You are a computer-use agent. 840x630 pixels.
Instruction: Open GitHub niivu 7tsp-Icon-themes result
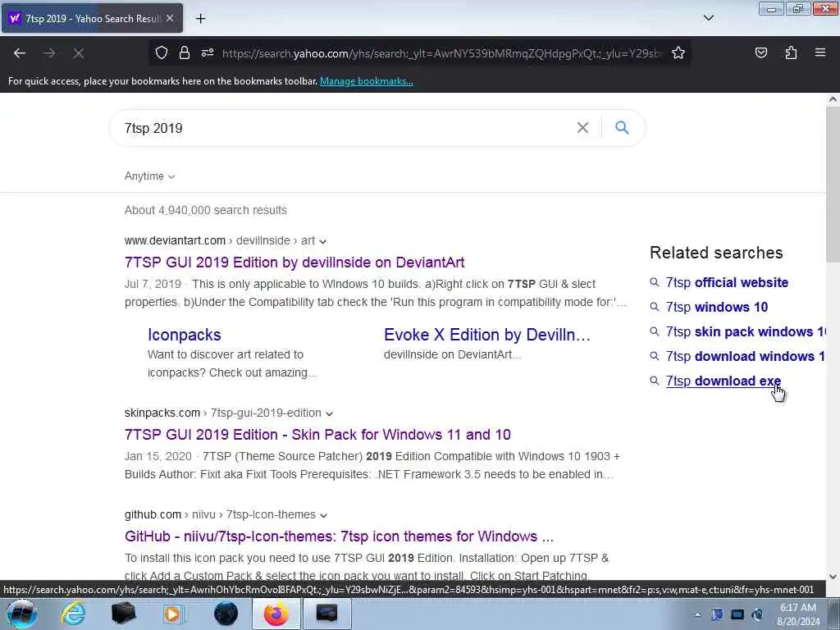pos(339,536)
